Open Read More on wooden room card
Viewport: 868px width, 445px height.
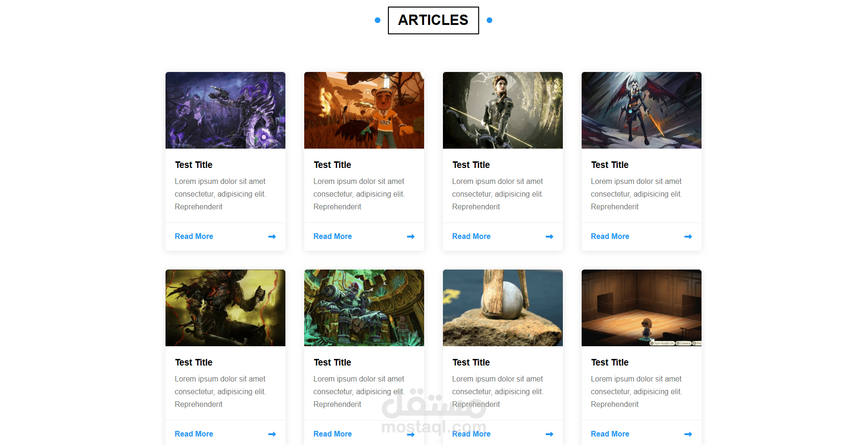coord(610,434)
